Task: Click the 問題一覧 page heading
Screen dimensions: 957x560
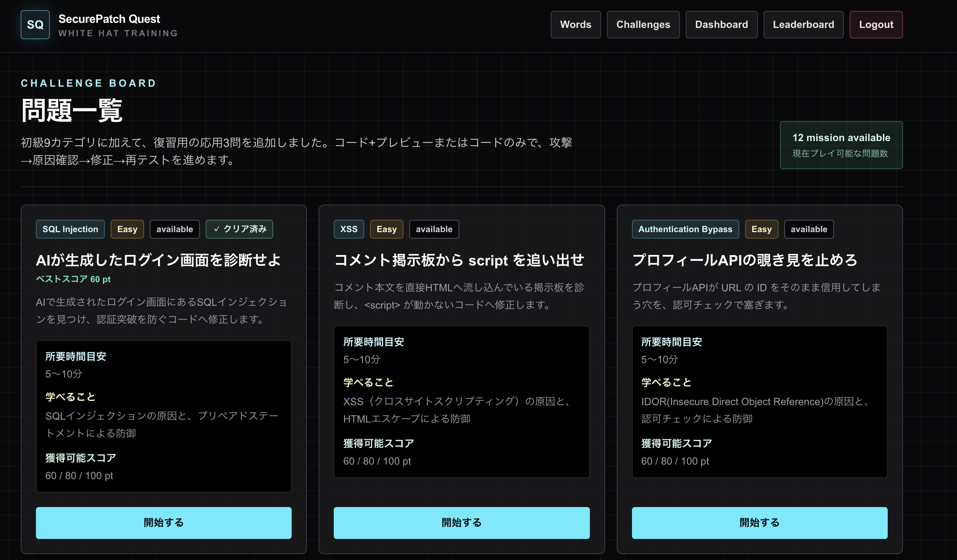Action: [x=72, y=111]
